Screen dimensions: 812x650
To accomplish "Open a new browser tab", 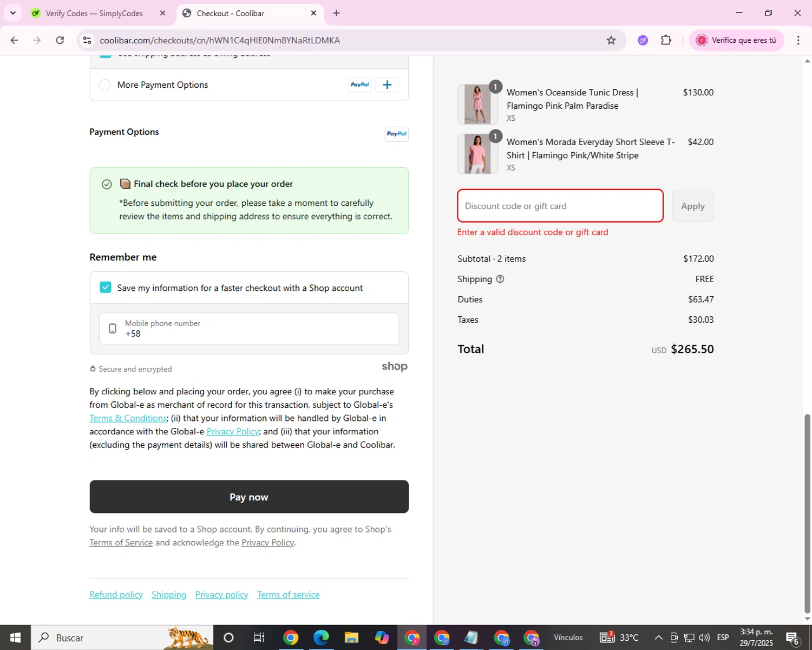I will (x=336, y=13).
